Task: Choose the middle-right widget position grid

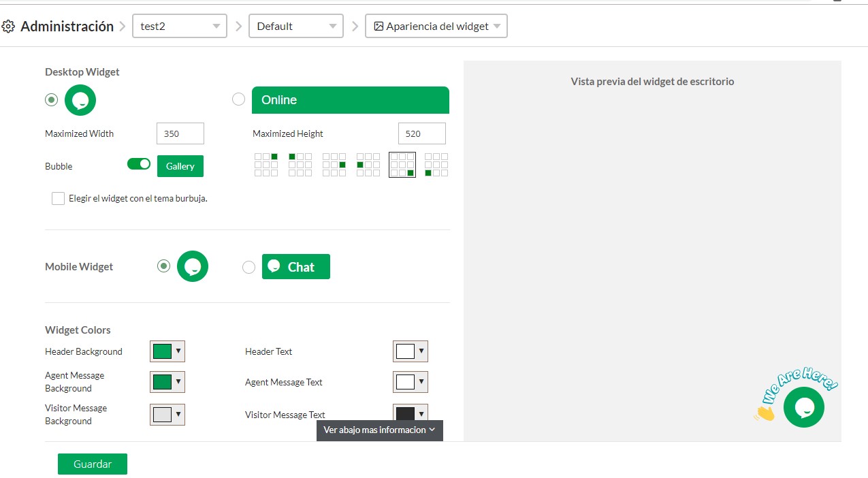Action: click(334, 165)
